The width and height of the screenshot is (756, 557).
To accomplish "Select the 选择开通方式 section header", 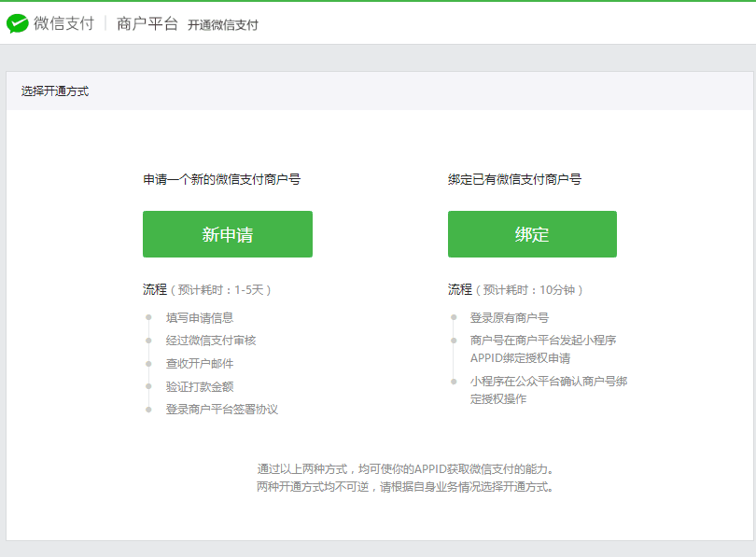I will pyautogui.click(x=55, y=91).
